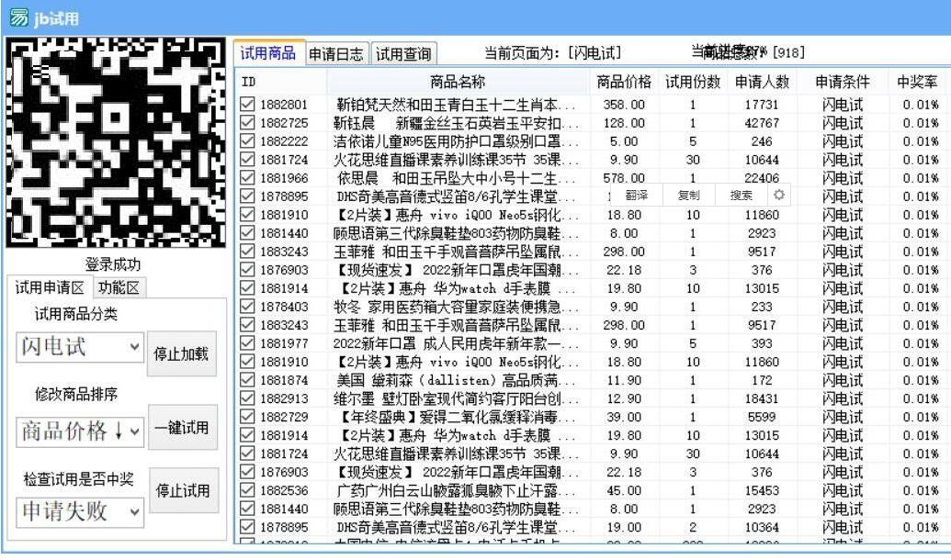Select the 维尔墨 壁灯 product name

coord(456,398)
